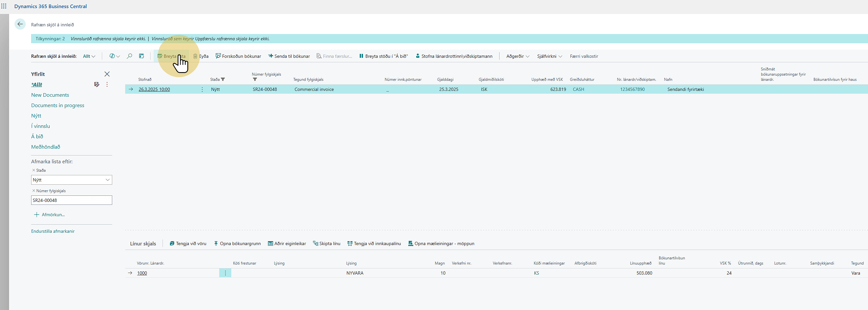868x310 pixels.
Task: Click Breyta stöðu í "Á bið"
Action: 383,56
